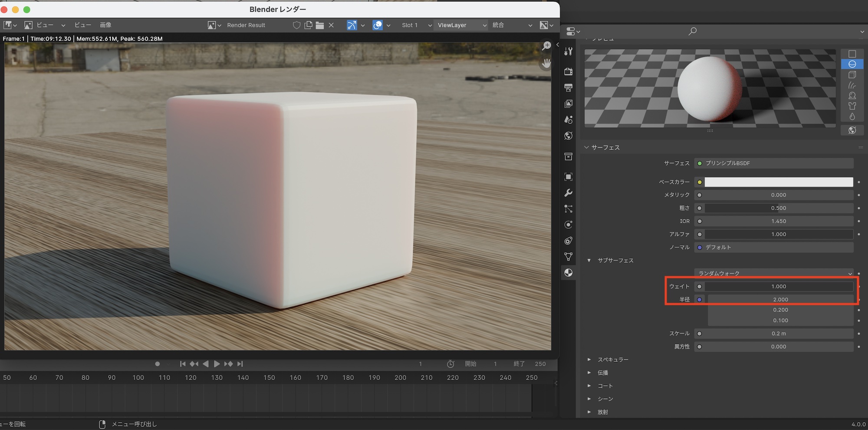
Task: Toggle preview world lighting globe button
Action: click(x=852, y=130)
